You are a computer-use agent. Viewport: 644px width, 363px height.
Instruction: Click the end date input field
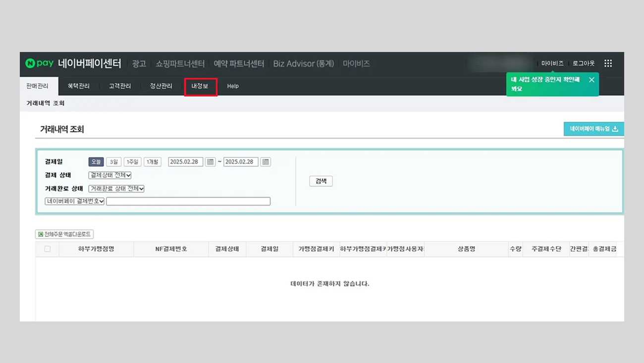(241, 162)
